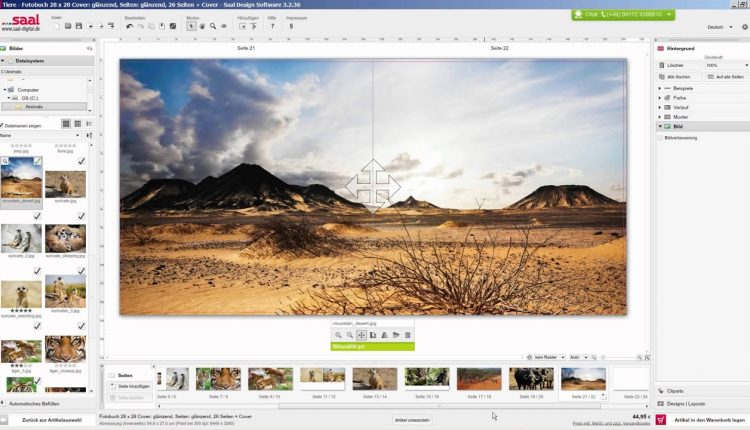Undo the last action in Bearbeiten

click(130, 26)
